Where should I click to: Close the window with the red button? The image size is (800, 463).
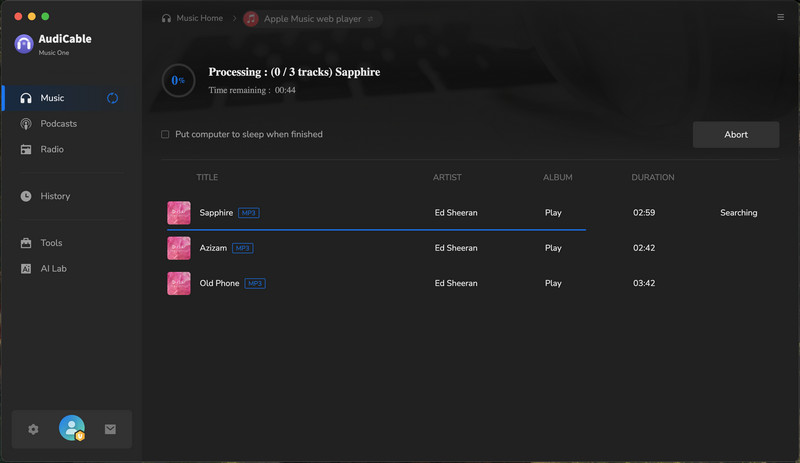18,16
